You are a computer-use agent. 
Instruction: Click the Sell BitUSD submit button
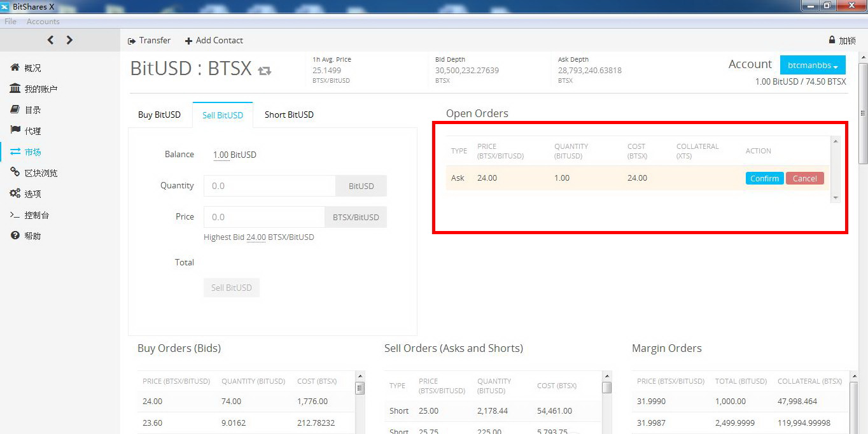[232, 288]
